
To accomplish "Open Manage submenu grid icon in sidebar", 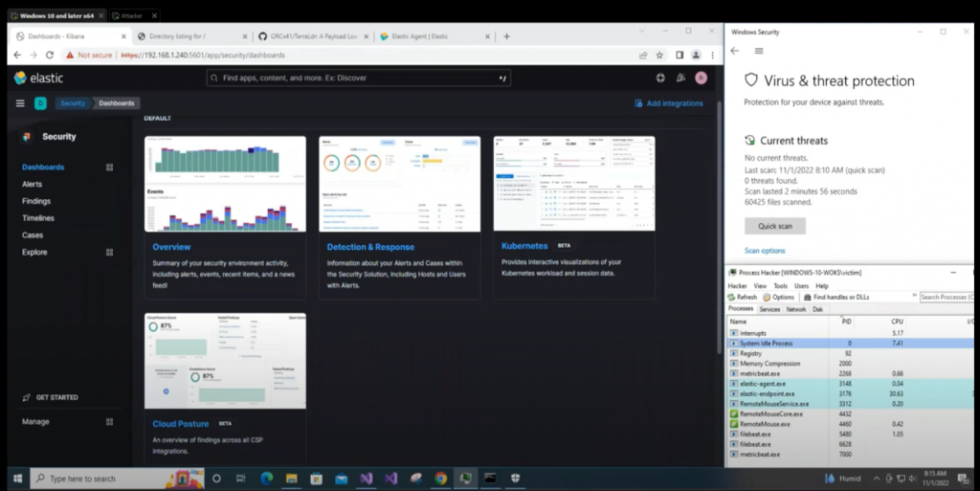I will [109, 422].
